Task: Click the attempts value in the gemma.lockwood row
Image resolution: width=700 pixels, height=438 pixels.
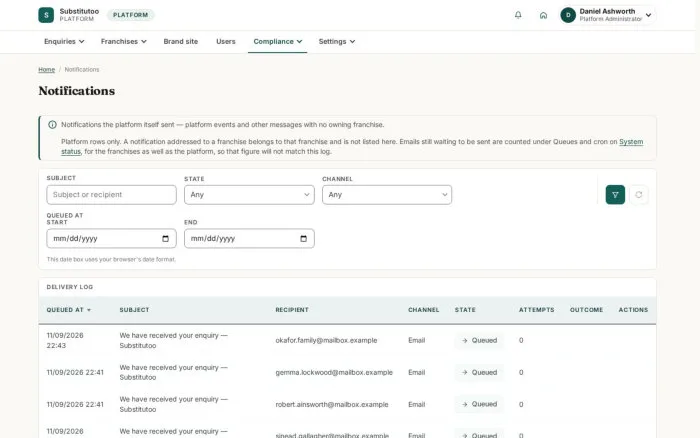Action: pyautogui.click(x=521, y=372)
